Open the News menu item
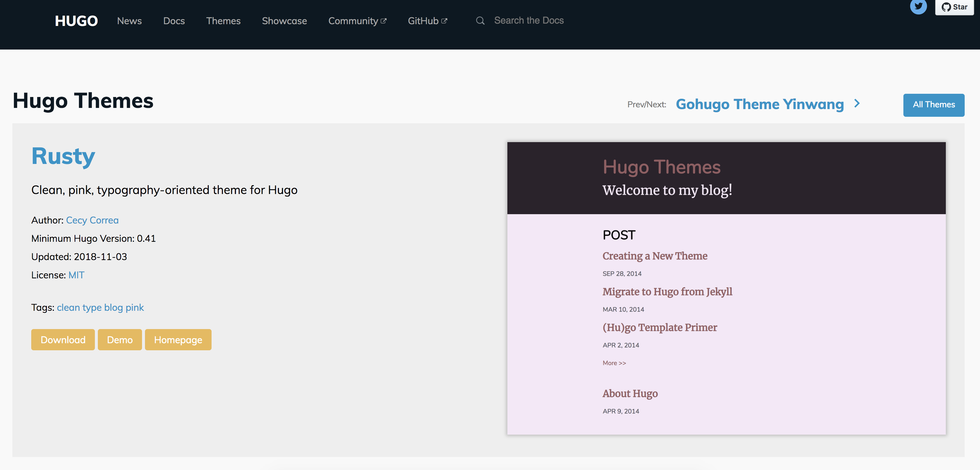The width and height of the screenshot is (980, 470). point(129,21)
